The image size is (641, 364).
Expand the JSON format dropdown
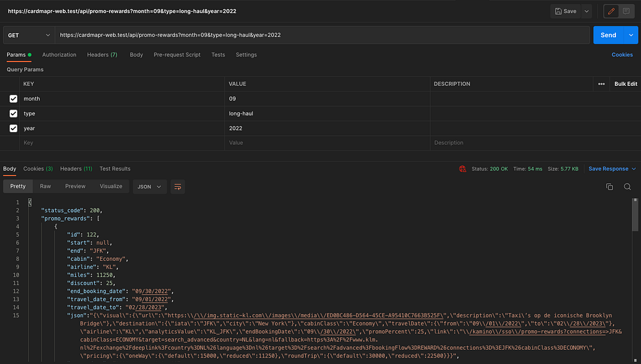click(x=149, y=186)
